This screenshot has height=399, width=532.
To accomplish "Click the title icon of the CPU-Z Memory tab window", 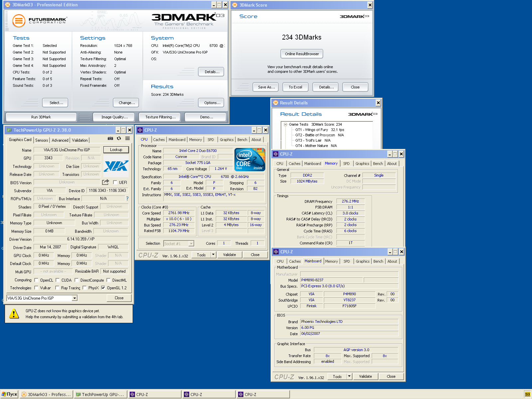I will [x=275, y=154].
